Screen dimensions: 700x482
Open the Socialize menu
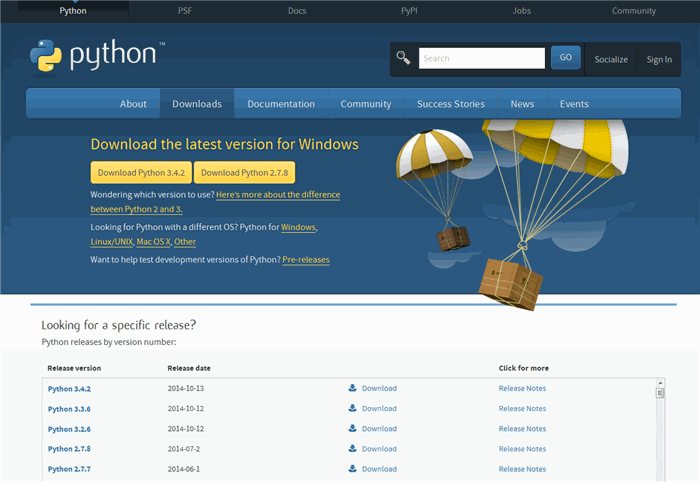tap(611, 59)
